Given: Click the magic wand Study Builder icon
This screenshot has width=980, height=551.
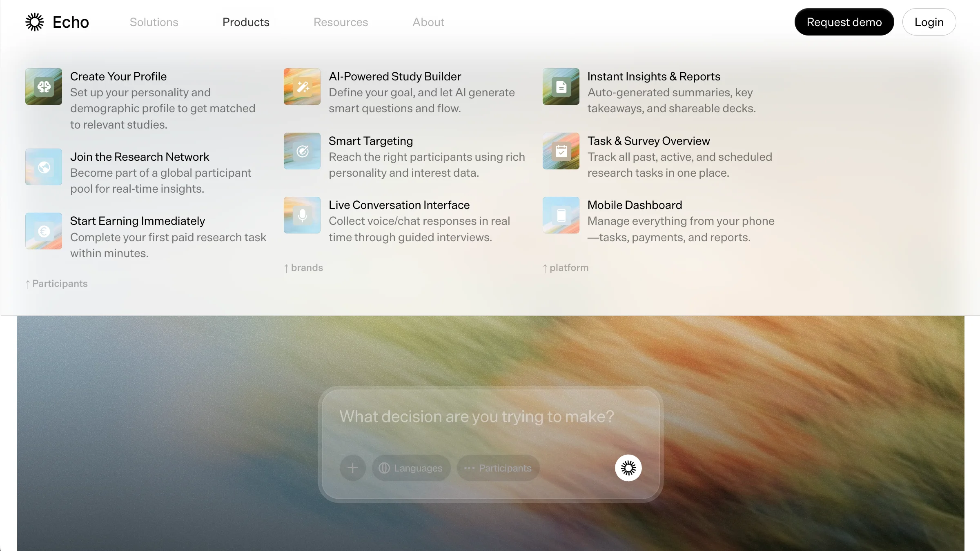Looking at the screenshot, I should (x=302, y=87).
